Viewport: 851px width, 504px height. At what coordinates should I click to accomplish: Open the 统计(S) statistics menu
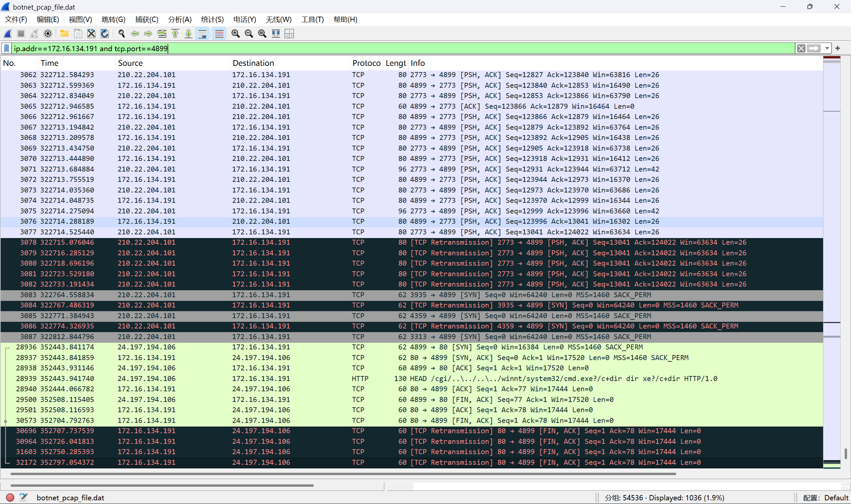(x=212, y=19)
